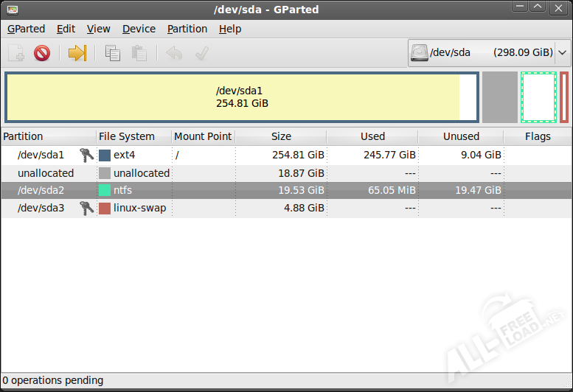Click the green ntfs color swatch
The width and height of the screenshot is (573, 392).
[x=105, y=190]
